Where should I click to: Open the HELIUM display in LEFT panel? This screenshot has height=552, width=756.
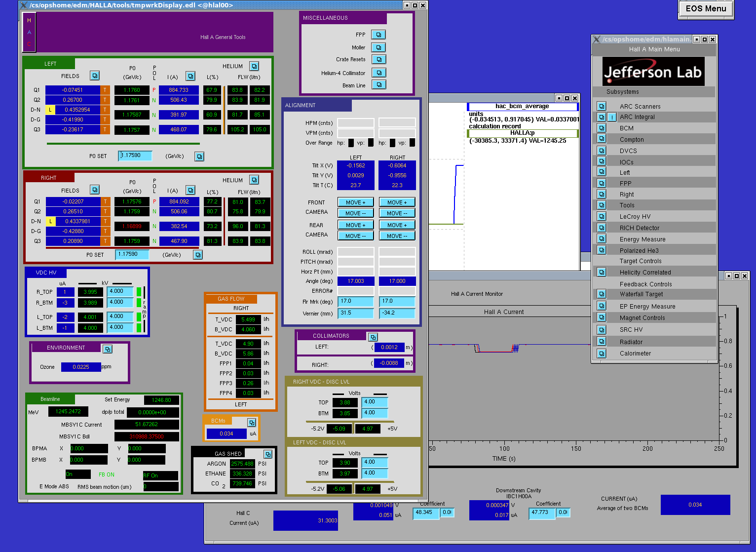pos(254,66)
